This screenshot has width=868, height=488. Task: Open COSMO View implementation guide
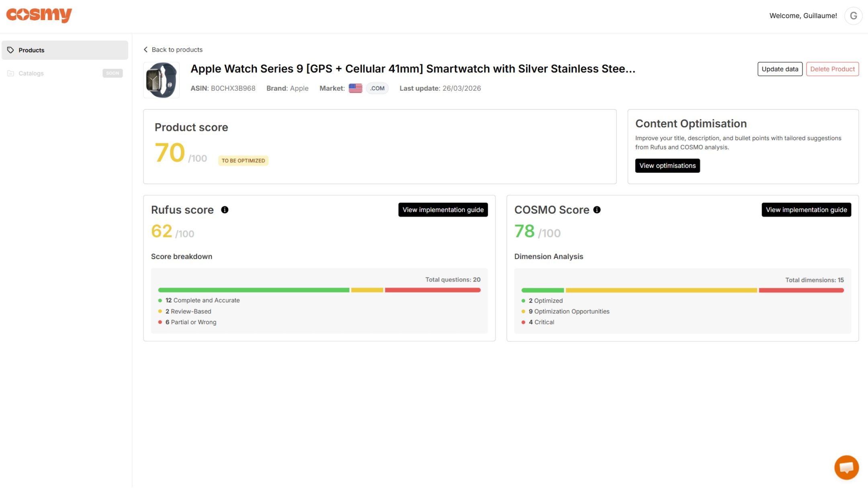806,210
